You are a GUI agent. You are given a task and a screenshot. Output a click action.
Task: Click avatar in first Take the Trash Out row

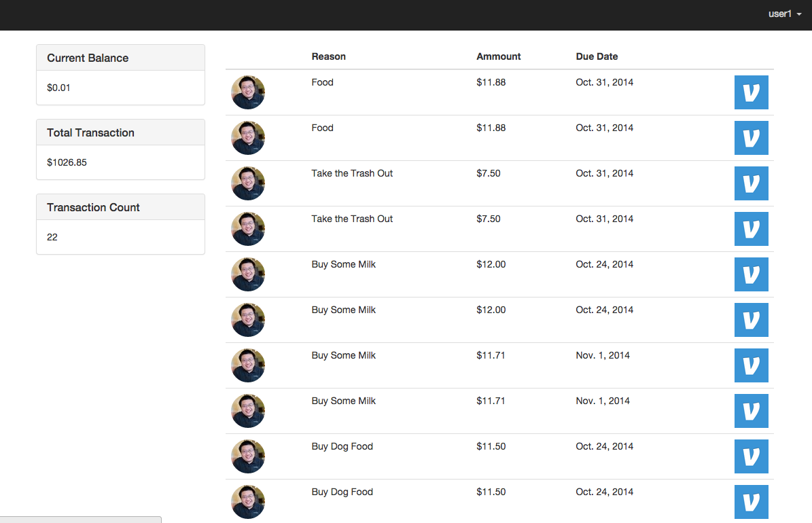pos(248,183)
